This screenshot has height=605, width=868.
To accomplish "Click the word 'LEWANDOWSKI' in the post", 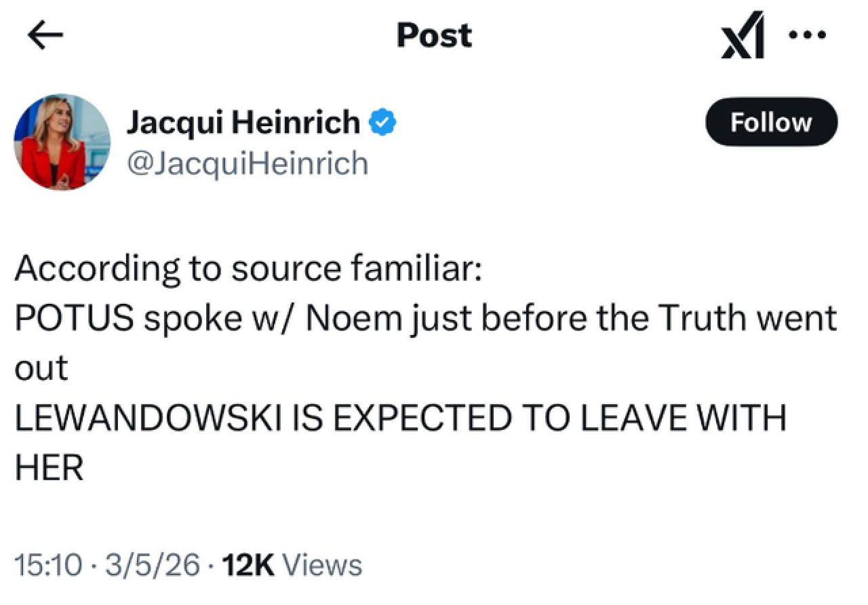I will pyautogui.click(x=148, y=418).
